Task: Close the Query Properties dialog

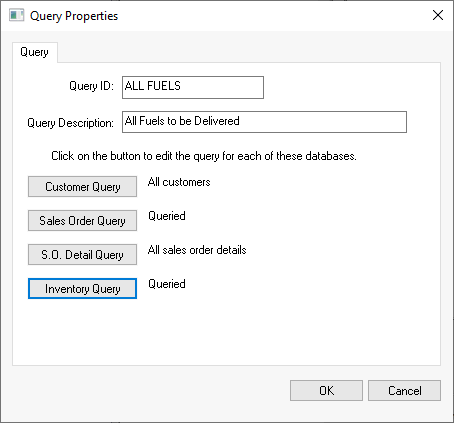Action: tap(438, 15)
